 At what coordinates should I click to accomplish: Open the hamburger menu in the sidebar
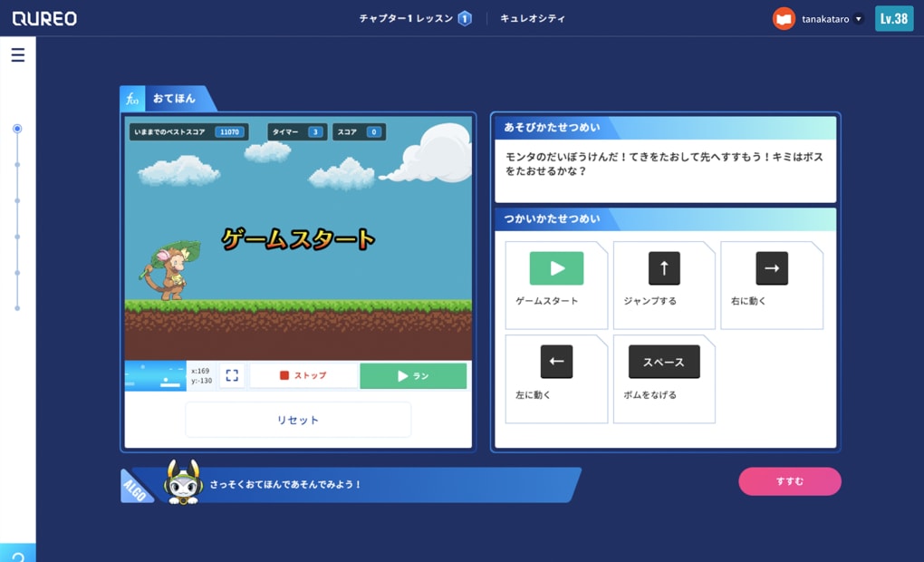pyautogui.click(x=17, y=54)
